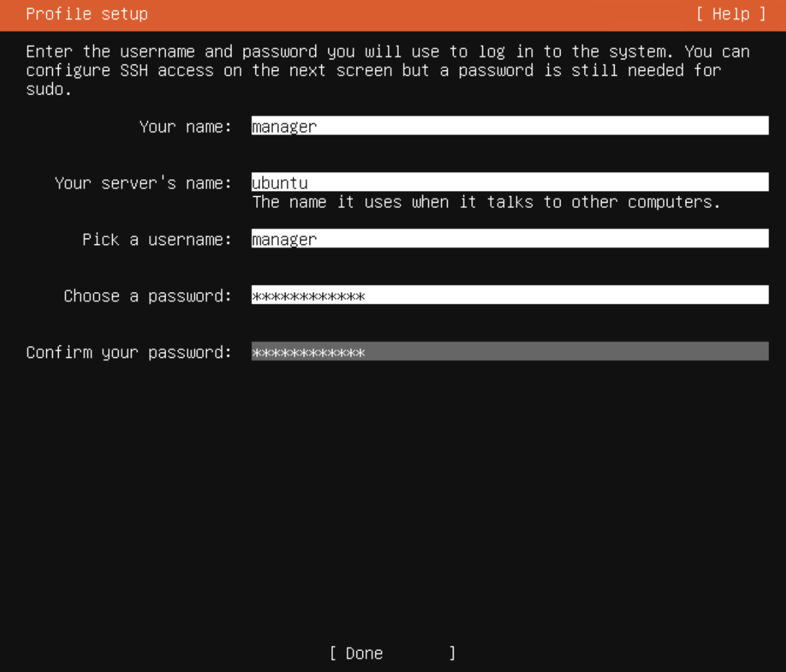Focus the "Your name" input field
Viewport: 786px width, 672px height.
510,126
